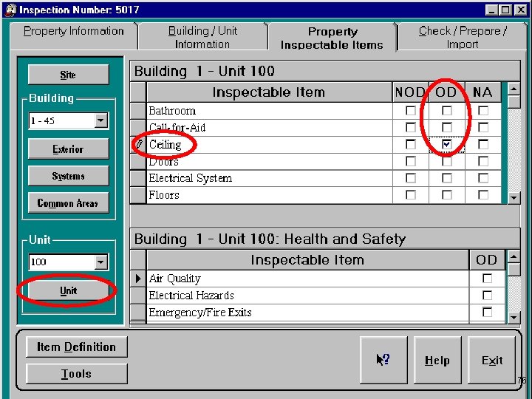532x399 pixels.
Task: Check NOD for Doors
Action: pyautogui.click(x=411, y=161)
